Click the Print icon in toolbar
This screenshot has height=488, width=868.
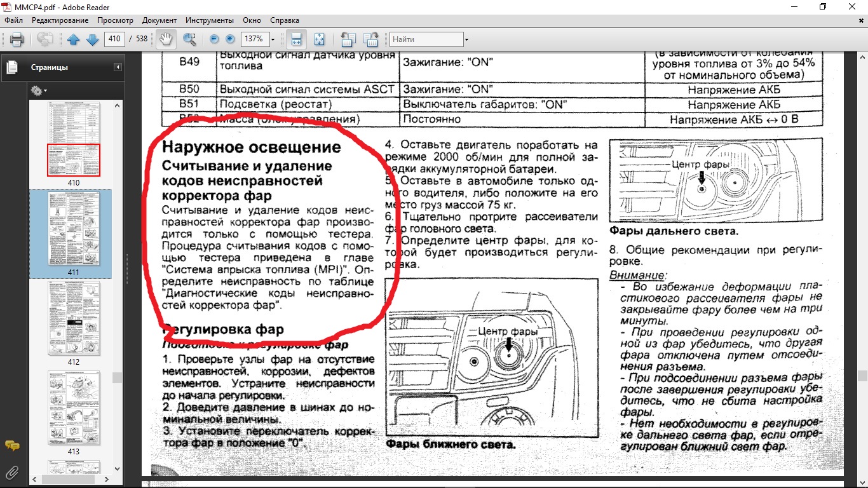point(17,39)
